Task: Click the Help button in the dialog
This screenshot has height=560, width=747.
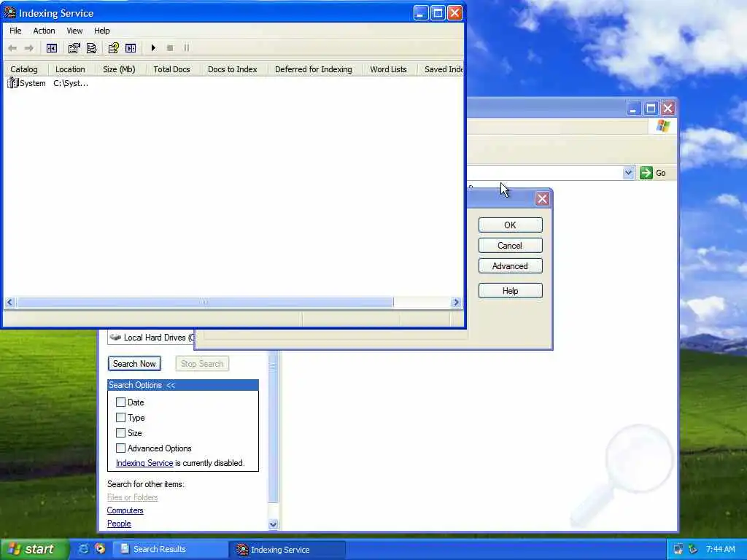Action: tap(510, 290)
